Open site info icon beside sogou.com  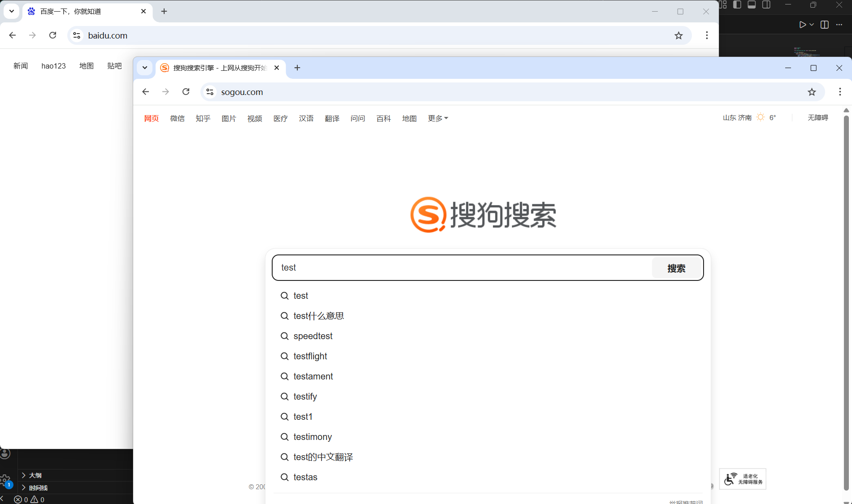[210, 92]
